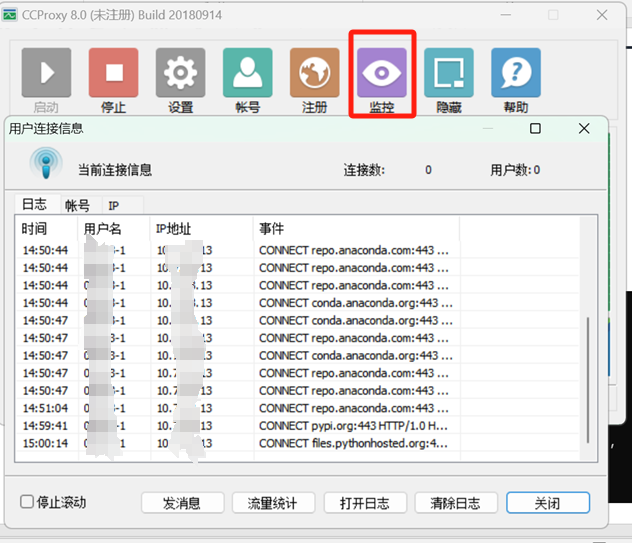Close the 用户连接信息 dialog window
The width and height of the screenshot is (632, 543).
pyautogui.click(x=584, y=129)
